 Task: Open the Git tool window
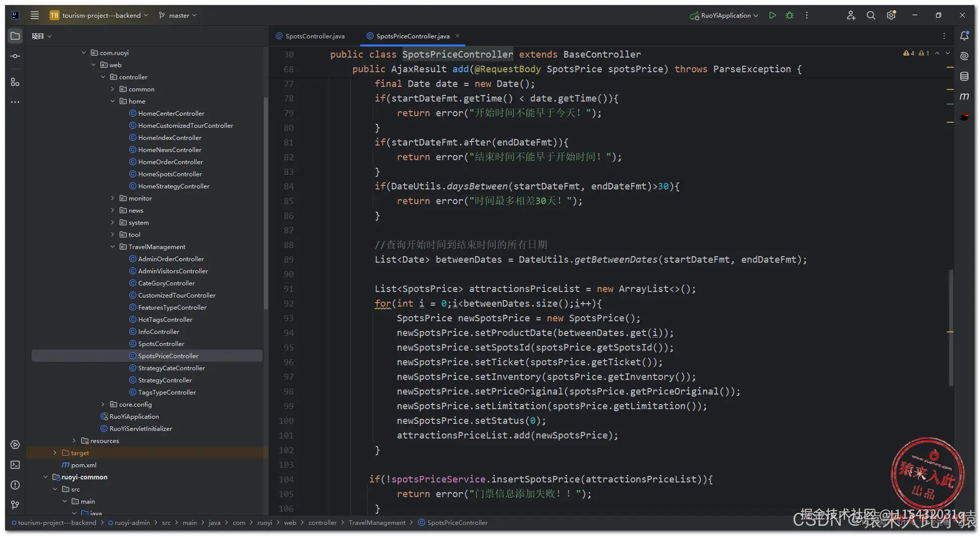coord(15,505)
